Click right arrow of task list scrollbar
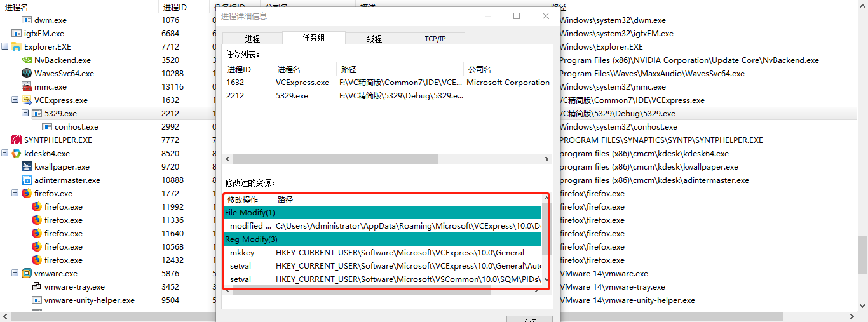Image resolution: width=868 pixels, height=322 pixels. (x=546, y=159)
